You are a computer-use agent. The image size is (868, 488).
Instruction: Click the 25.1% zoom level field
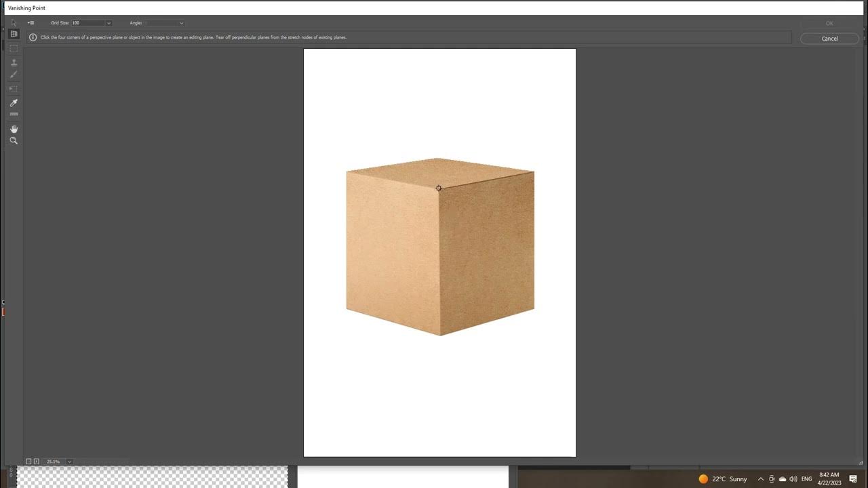coord(54,462)
